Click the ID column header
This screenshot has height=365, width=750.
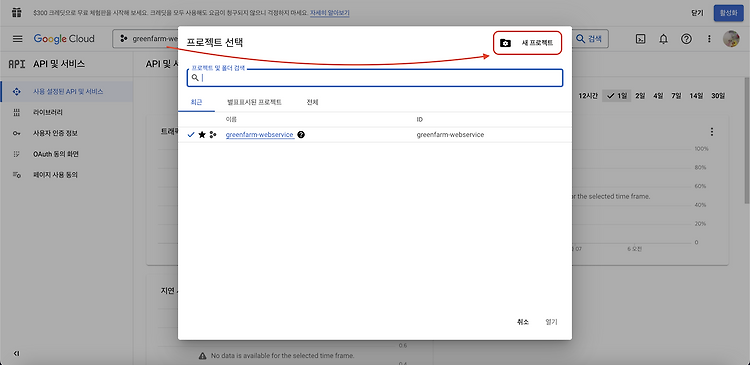click(x=419, y=119)
